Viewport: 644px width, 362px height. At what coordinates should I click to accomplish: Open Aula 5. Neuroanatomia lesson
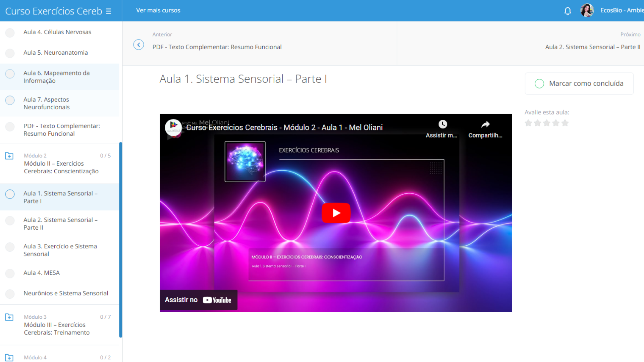[56, 52]
